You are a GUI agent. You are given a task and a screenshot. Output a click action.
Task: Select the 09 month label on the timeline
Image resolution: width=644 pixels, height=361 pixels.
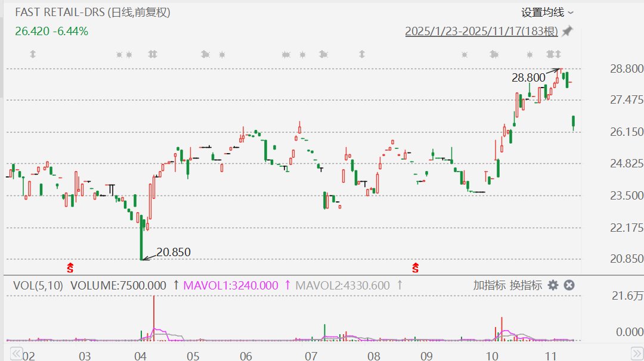[426, 355]
